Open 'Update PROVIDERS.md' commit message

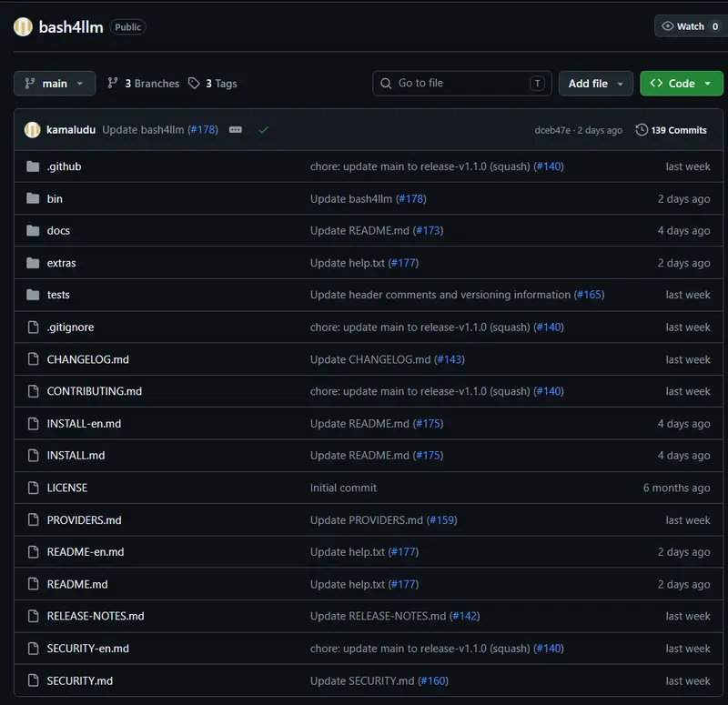[x=367, y=519]
